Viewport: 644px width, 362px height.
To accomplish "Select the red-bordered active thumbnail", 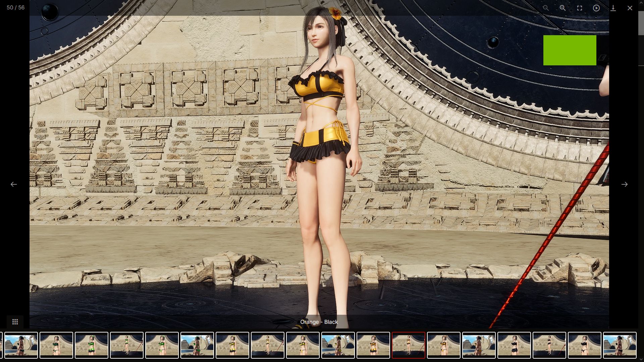I will point(408,345).
